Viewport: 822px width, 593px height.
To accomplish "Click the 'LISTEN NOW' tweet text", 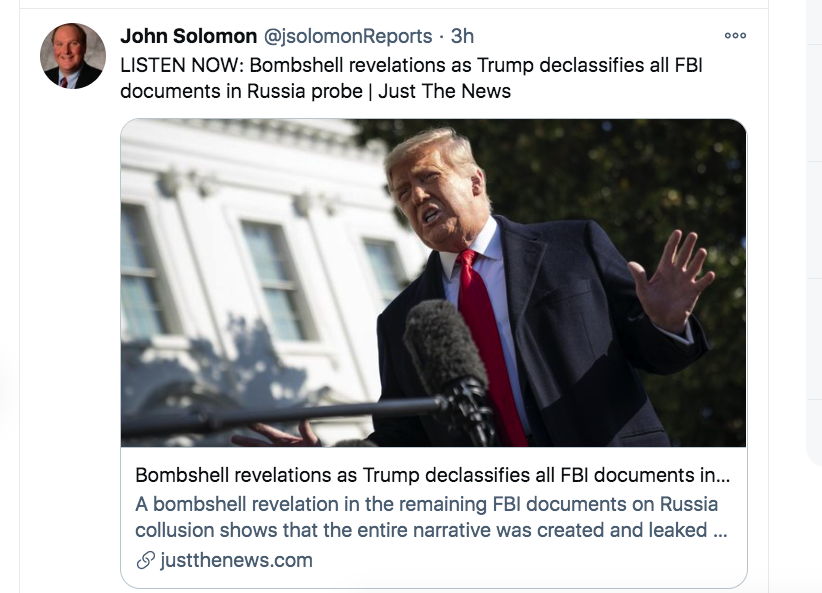I will point(181,66).
